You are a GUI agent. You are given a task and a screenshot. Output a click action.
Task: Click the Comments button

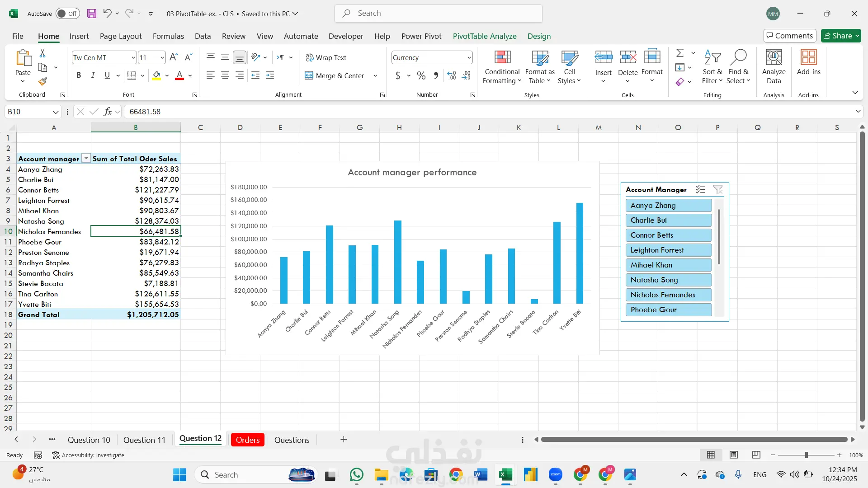(x=789, y=36)
